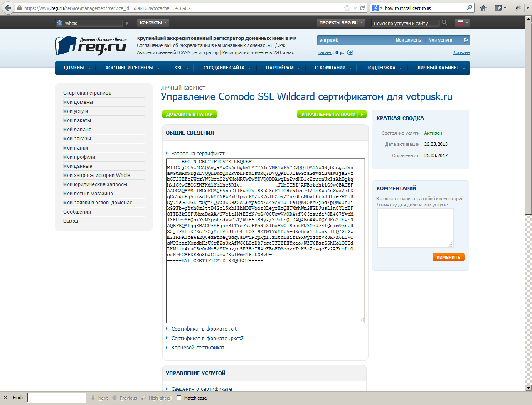Open the ЛИЧНЫЙ КАБИНЕТ menu

pos(441,68)
